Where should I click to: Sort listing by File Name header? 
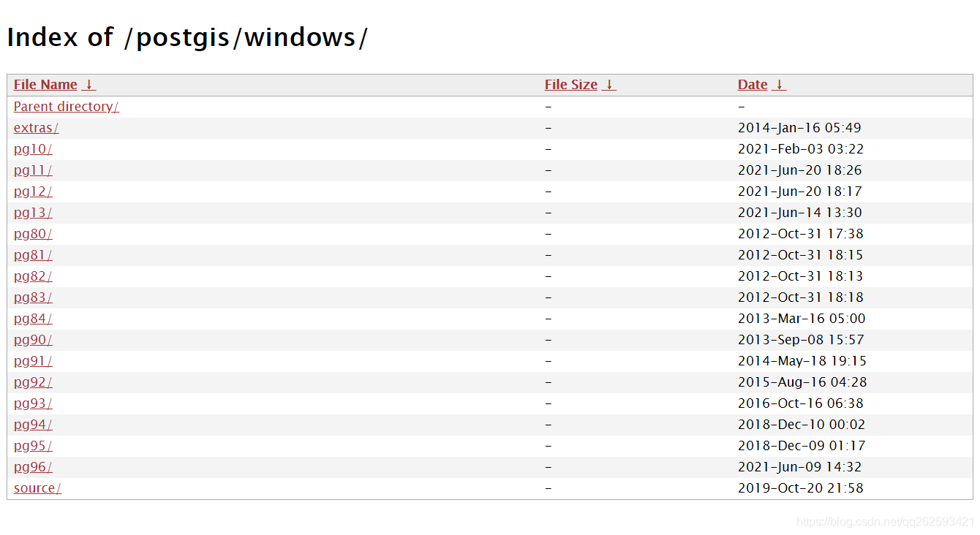(45, 84)
